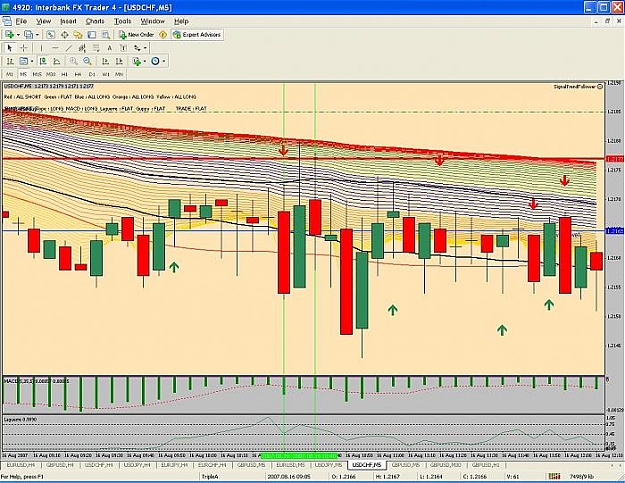The width and height of the screenshot is (625, 483).
Task: Switch timeframe to D1
Action: click(x=92, y=75)
